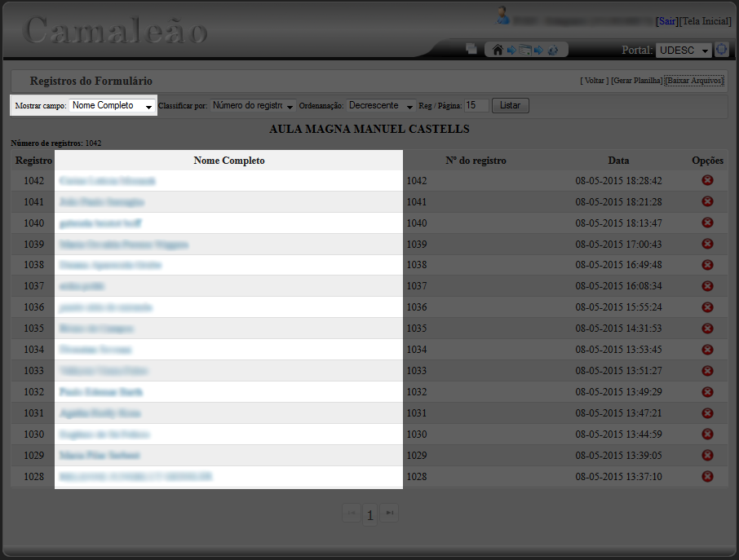This screenshot has width=739, height=560.
Task: Delete record 1028 with red X
Action: pyautogui.click(x=707, y=476)
